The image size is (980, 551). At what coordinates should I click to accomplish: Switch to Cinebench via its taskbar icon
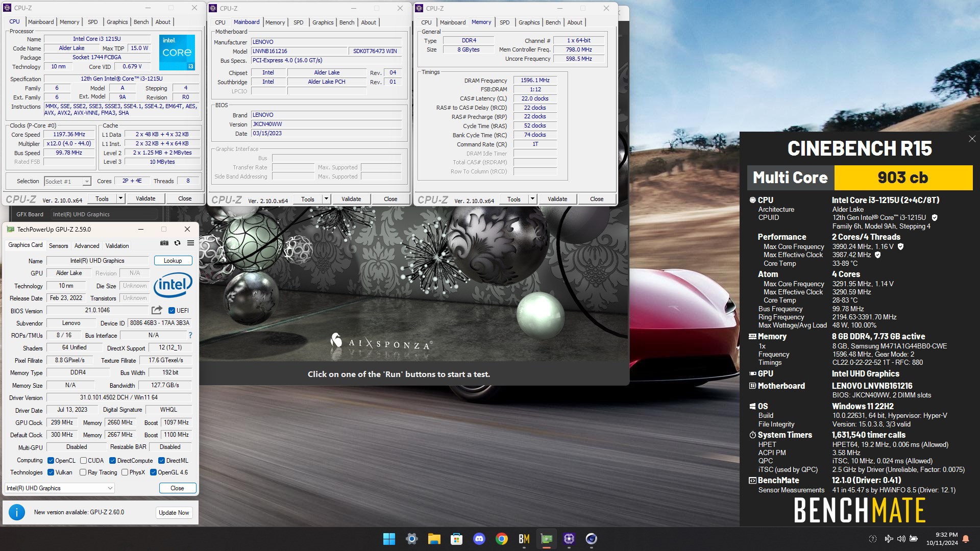click(592, 539)
